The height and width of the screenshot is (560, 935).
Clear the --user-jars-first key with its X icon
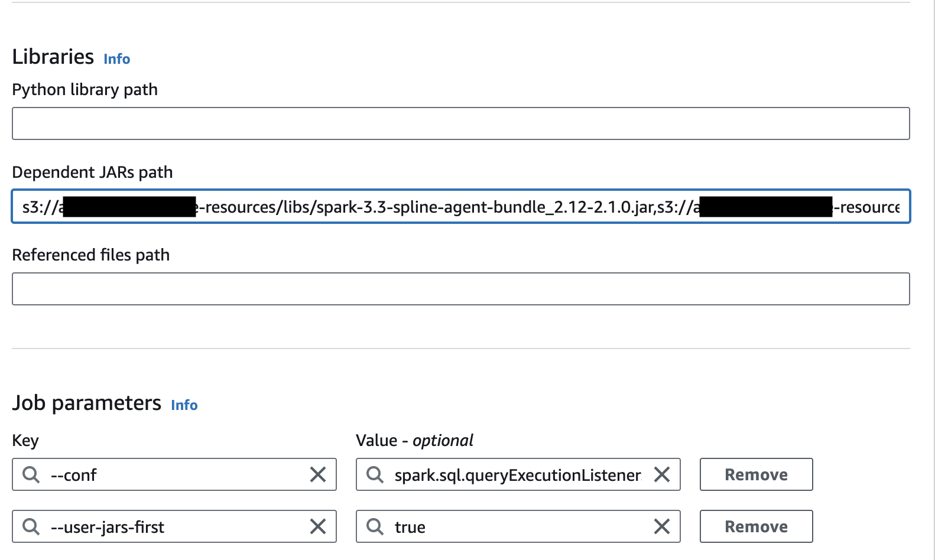tap(318, 526)
